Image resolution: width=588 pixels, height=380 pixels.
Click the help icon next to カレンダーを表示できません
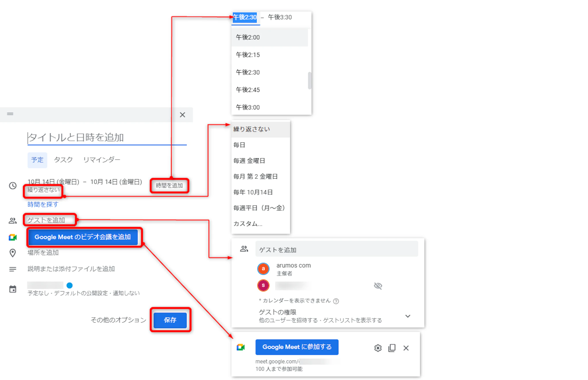pyautogui.click(x=336, y=301)
